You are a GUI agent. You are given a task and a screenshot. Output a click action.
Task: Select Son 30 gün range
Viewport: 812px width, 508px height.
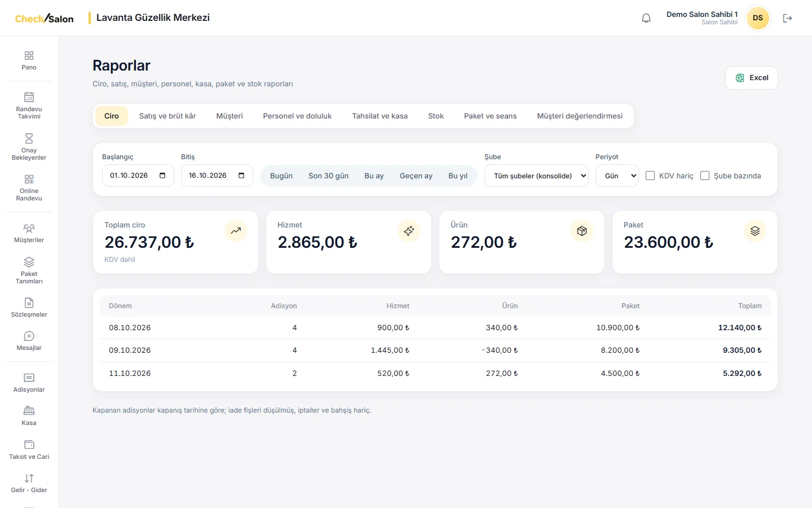click(x=328, y=176)
